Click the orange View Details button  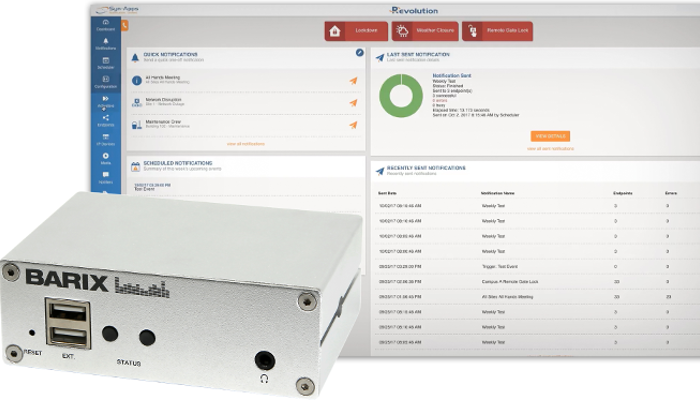point(550,136)
